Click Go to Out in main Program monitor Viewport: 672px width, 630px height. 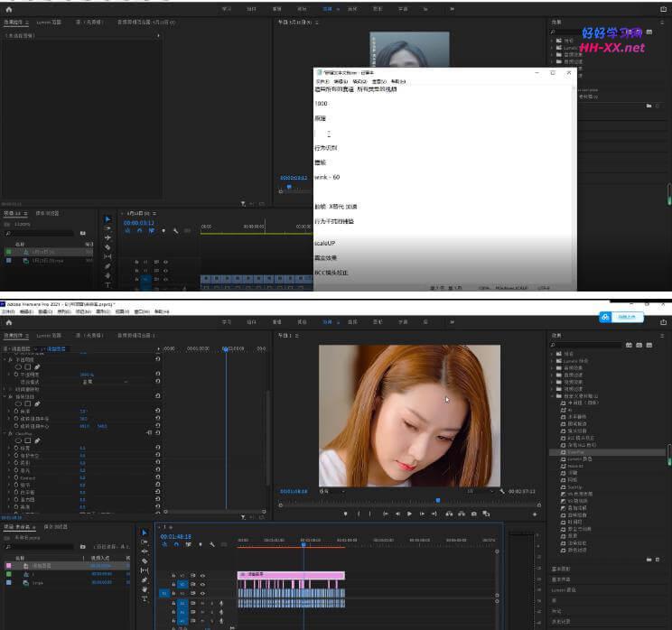[x=434, y=514]
